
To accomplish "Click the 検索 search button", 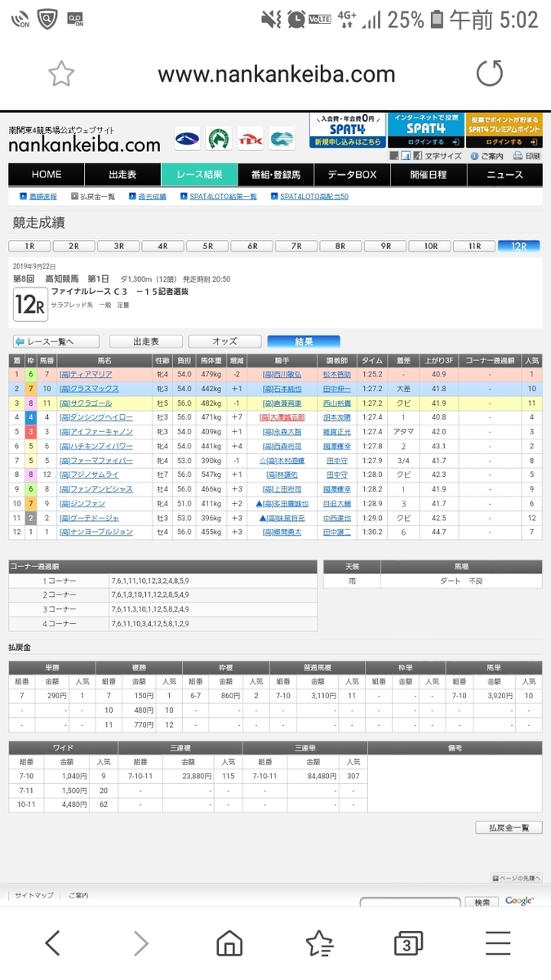I will pyautogui.click(x=482, y=902).
